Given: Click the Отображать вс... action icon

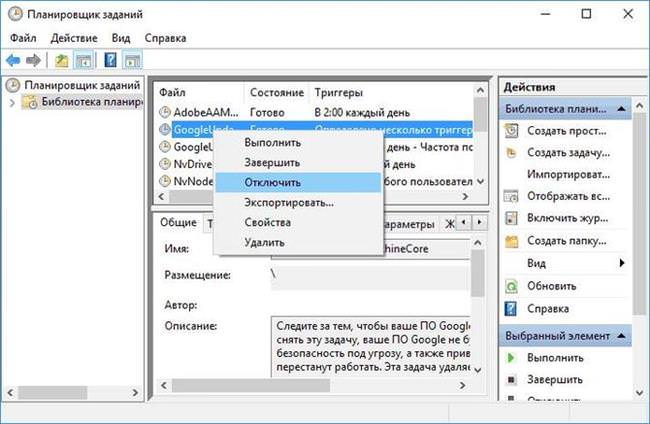Looking at the screenshot, I should [x=511, y=196].
